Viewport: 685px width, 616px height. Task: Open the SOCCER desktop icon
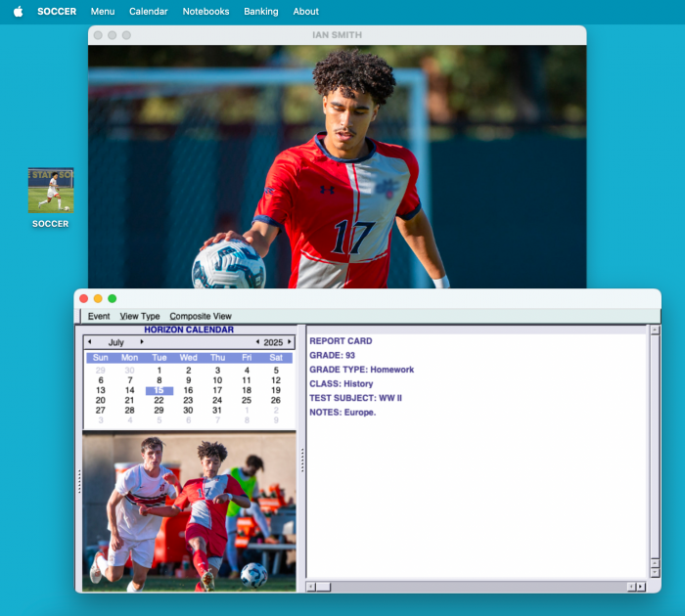(x=51, y=191)
